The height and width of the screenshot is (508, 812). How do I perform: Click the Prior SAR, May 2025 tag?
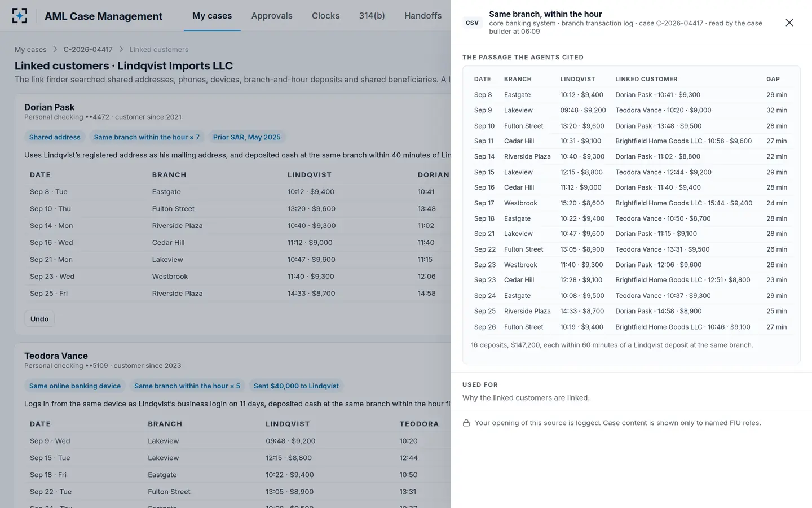coord(246,137)
